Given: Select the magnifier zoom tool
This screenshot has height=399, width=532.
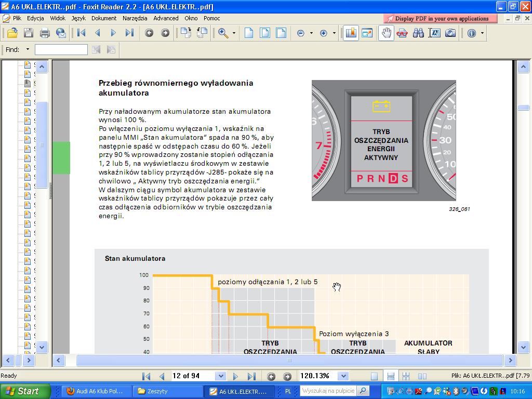Looking at the screenshot, I should click(x=223, y=33).
